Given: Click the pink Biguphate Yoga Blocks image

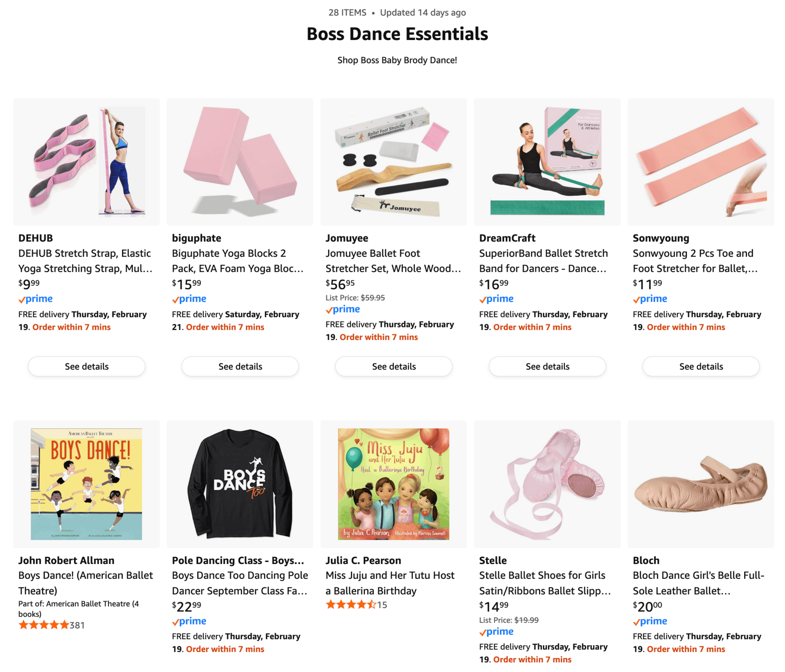Looking at the screenshot, I should tap(240, 161).
